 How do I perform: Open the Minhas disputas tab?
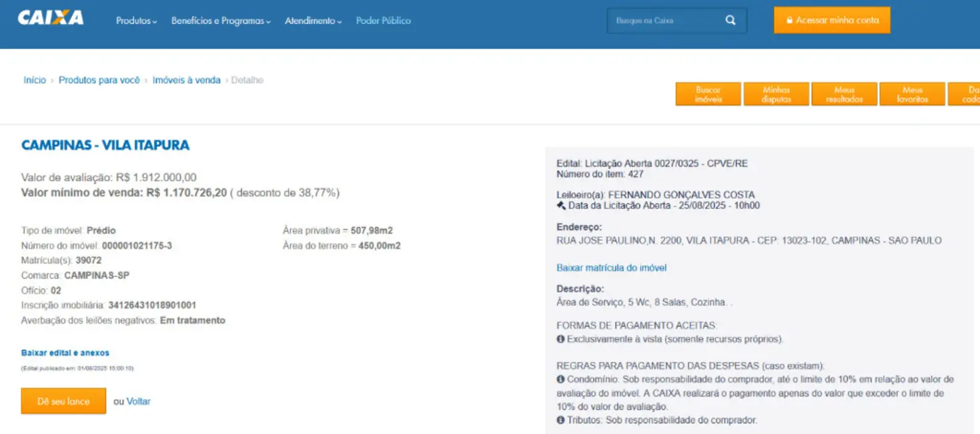pyautogui.click(x=777, y=94)
